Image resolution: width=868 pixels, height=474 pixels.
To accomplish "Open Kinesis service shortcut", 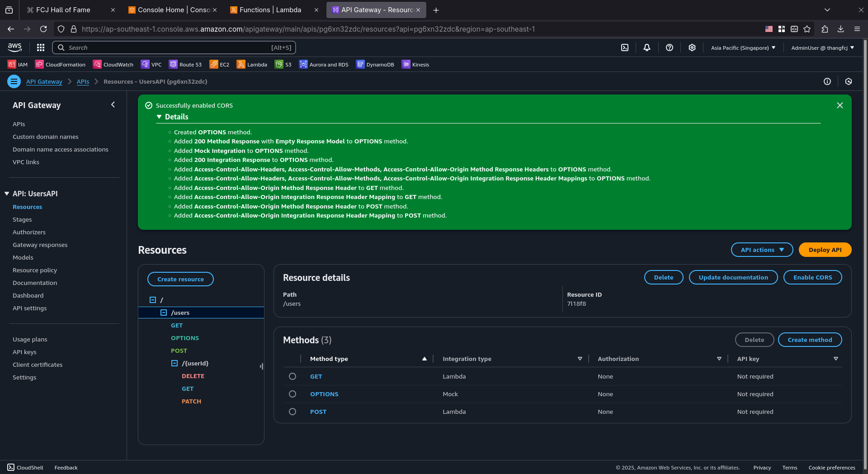I will tap(415, 65).
